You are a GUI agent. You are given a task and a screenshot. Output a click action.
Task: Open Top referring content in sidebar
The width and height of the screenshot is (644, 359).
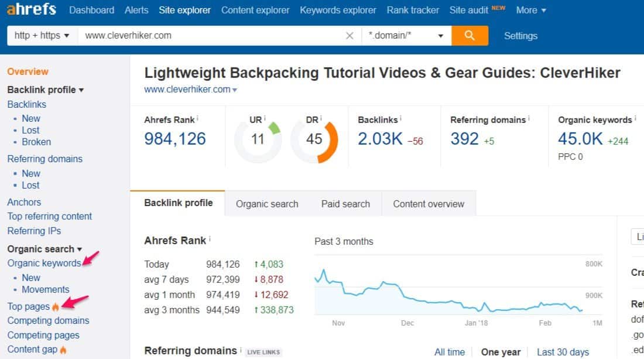(50, 216)
